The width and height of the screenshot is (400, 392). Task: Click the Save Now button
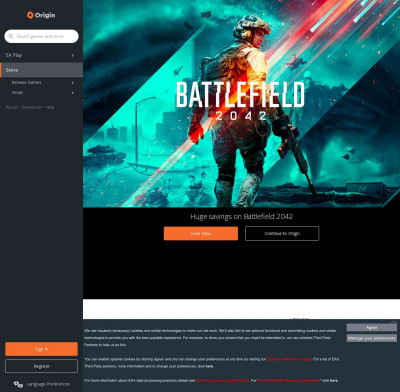tap(201, 233)
